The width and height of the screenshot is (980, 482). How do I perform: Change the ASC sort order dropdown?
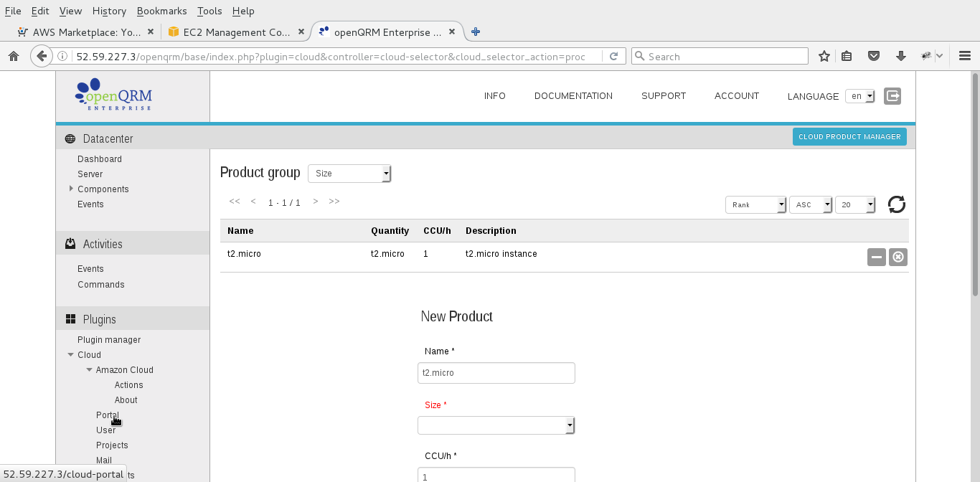pos(811,204)
